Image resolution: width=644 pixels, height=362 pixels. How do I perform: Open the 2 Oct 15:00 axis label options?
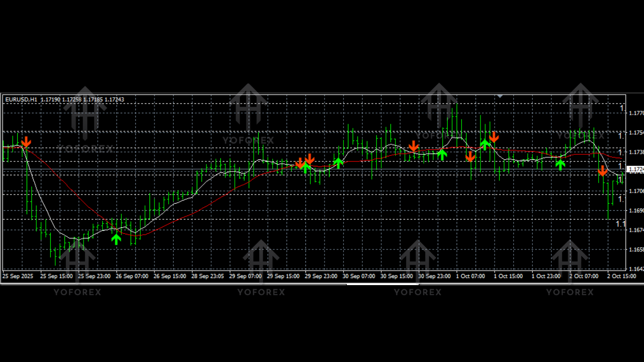(621, 276)
